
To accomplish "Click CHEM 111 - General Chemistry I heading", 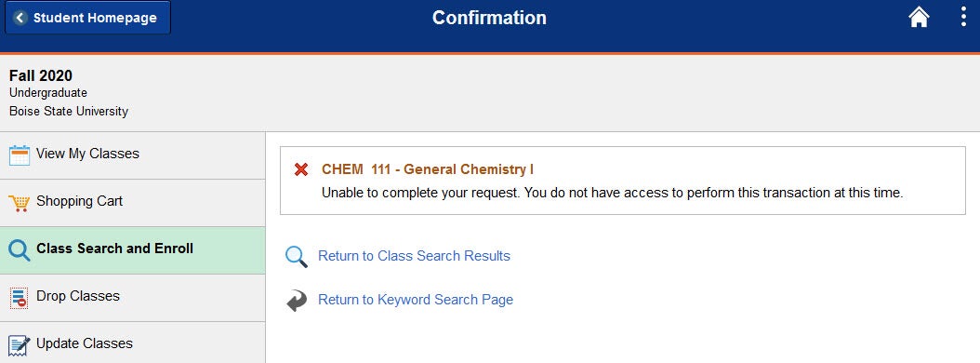I will pos(428,169).
